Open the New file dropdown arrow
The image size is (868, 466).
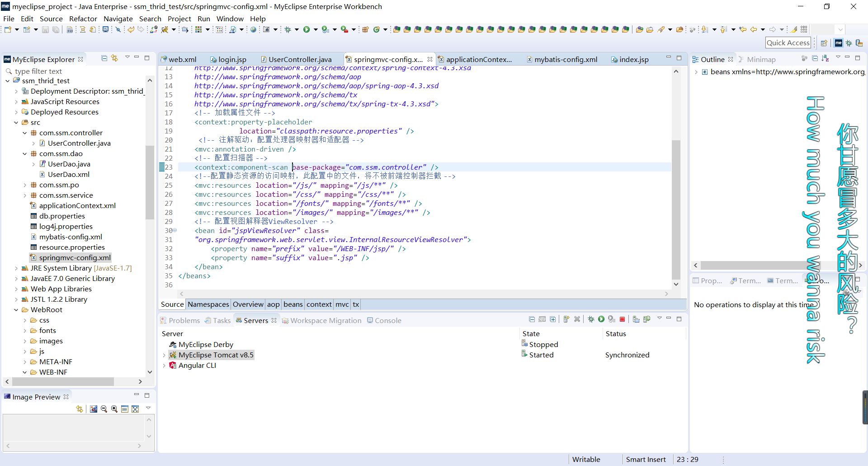[17, 30]
